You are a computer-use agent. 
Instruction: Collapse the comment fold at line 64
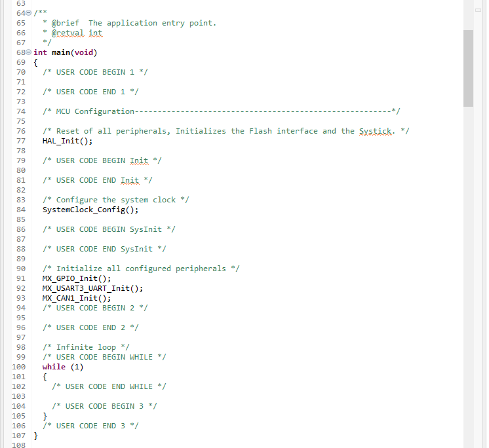coord(28,13)
